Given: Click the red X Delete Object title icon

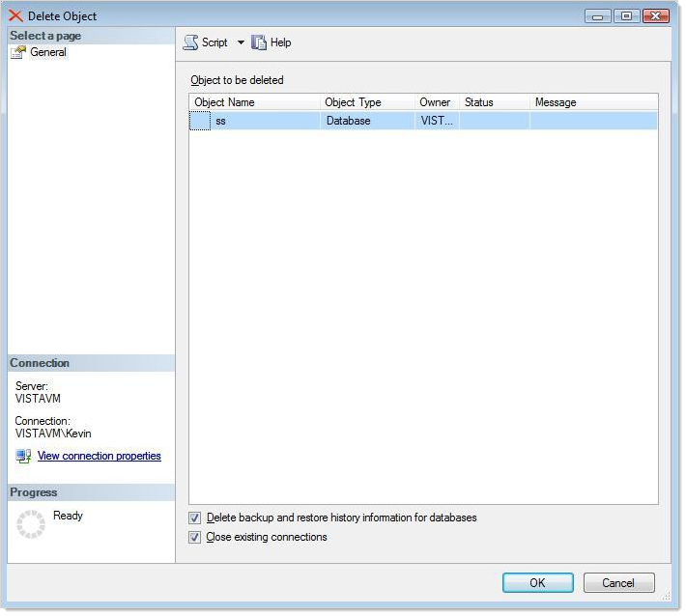Looking at the screenshot, I should coord(15,16).
